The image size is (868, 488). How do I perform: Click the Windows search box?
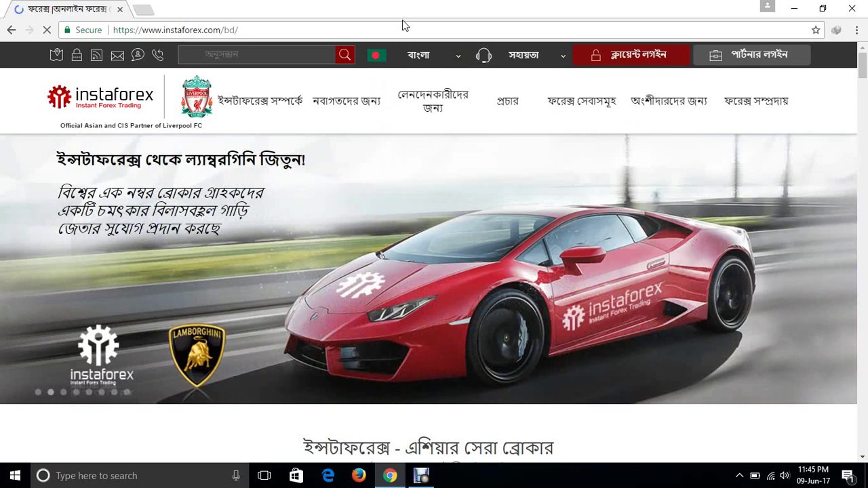(139, 476)
